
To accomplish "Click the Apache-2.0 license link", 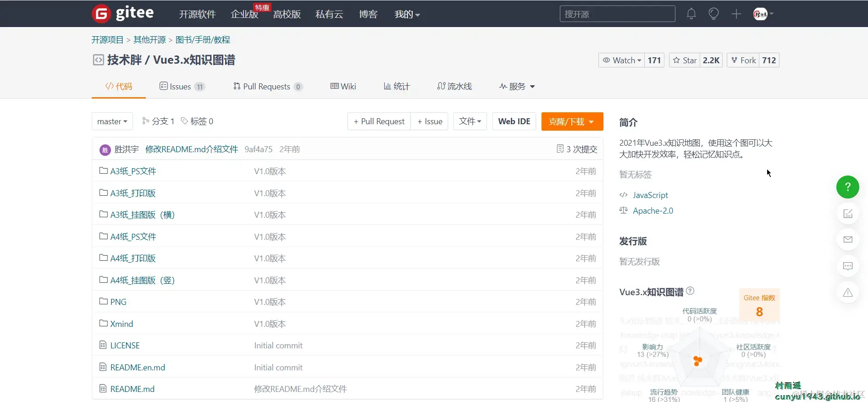I will point(653,210).
